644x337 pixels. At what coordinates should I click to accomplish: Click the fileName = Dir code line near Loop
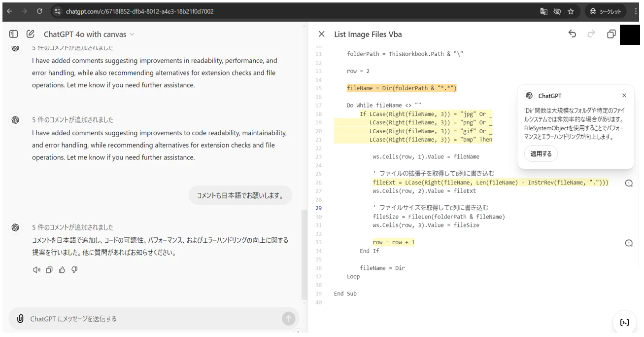[x=382, y=268]
